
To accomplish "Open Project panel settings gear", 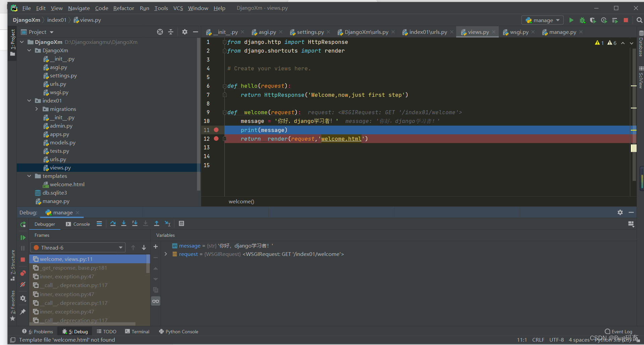I will point(184,32).
